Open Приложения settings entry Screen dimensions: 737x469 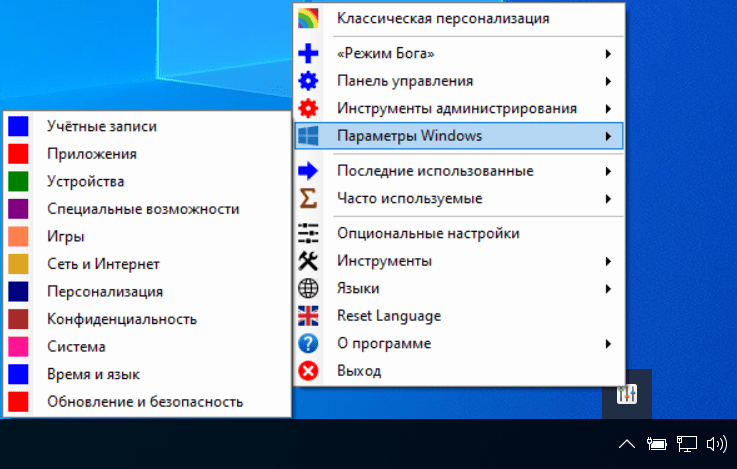[147, 154]
